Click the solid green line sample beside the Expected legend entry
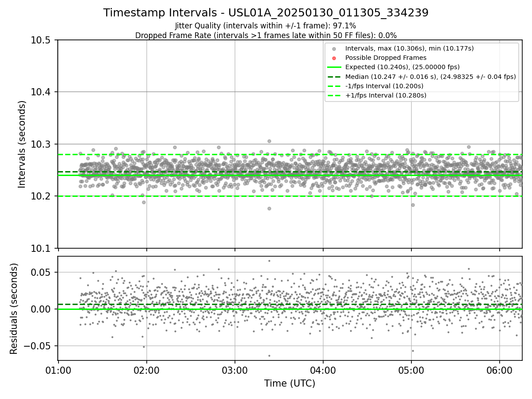532x399 pixels. pos(334,67)
